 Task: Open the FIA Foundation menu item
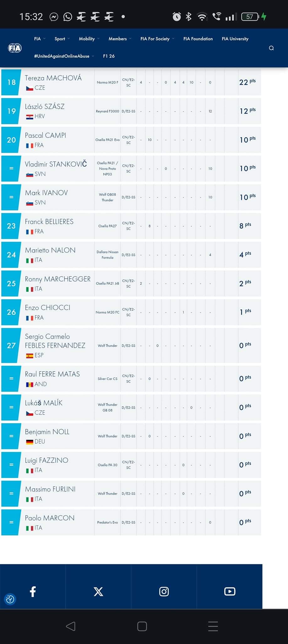click(198, 39)
